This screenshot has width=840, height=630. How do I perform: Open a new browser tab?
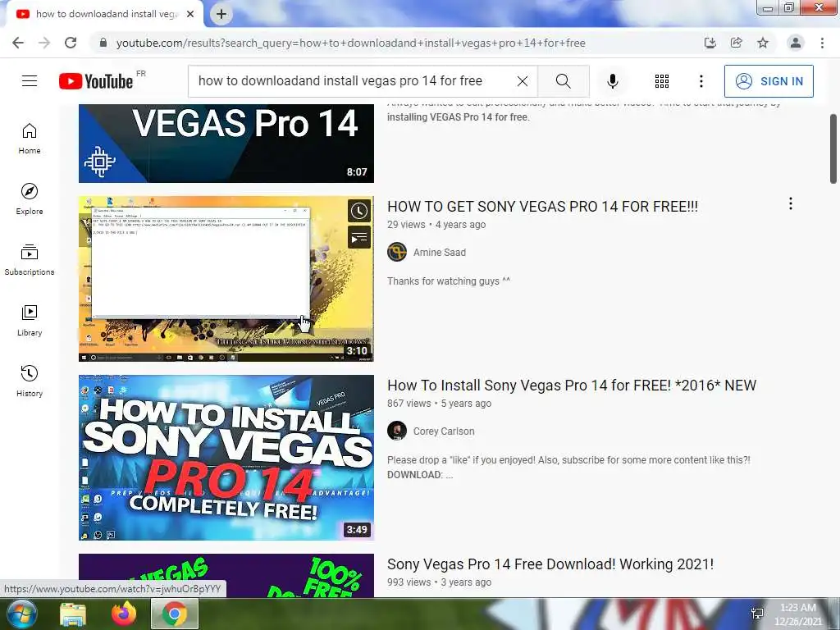click(221, 14)
